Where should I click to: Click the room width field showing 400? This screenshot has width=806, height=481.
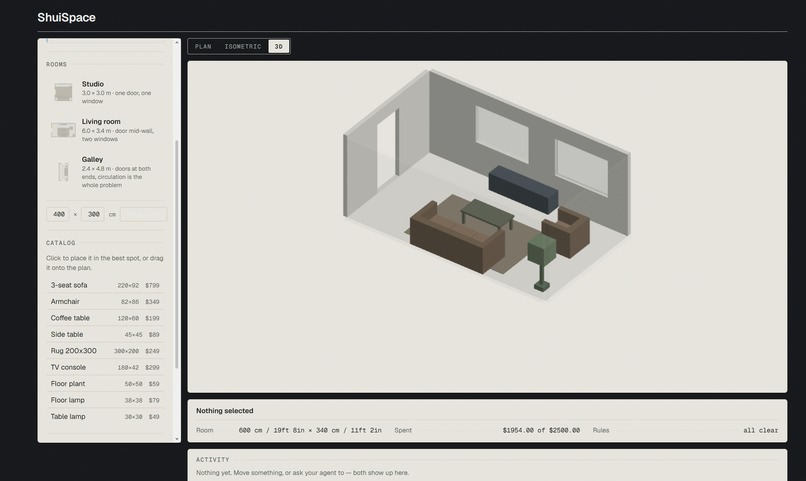coord(58,214)
